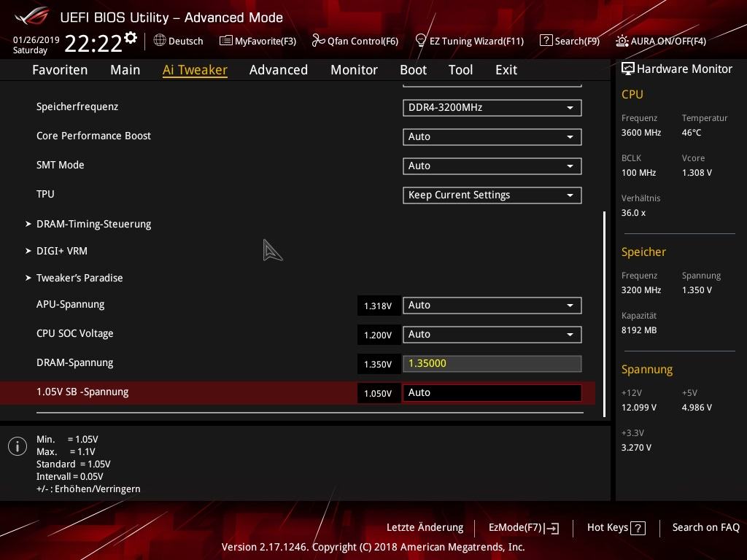Select the SMT Mode label
This screenshot has height=560, width=747.
pyautogui.click(x=61, y=166)
